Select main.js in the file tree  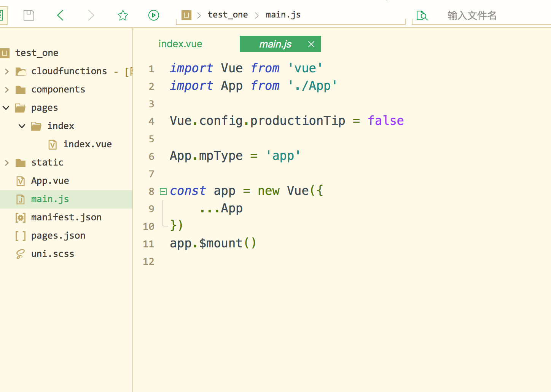[x=50, y=199]
